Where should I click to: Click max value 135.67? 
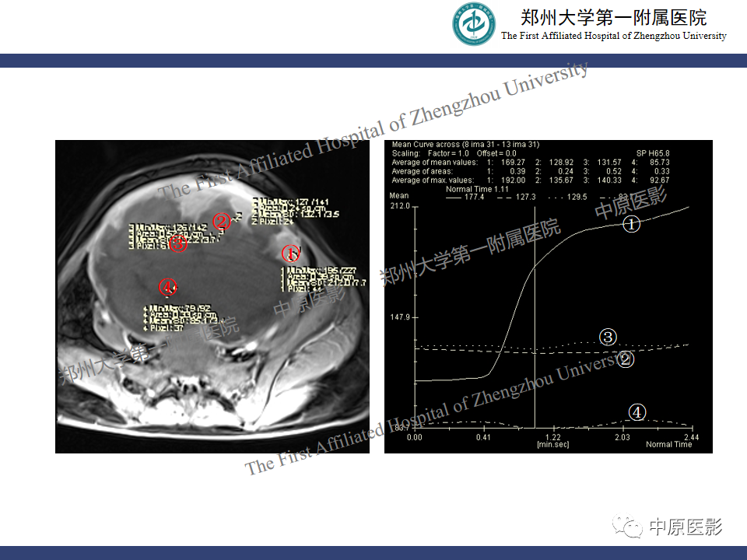(561, 180)
